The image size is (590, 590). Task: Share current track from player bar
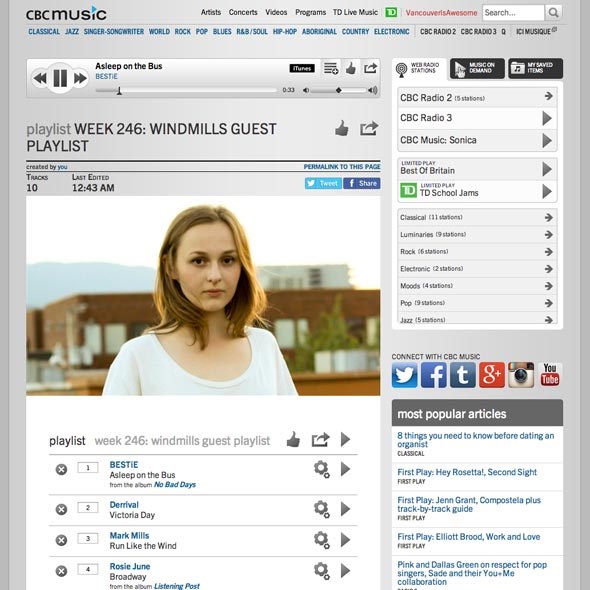pyautogui.click(x=370, y=68)
